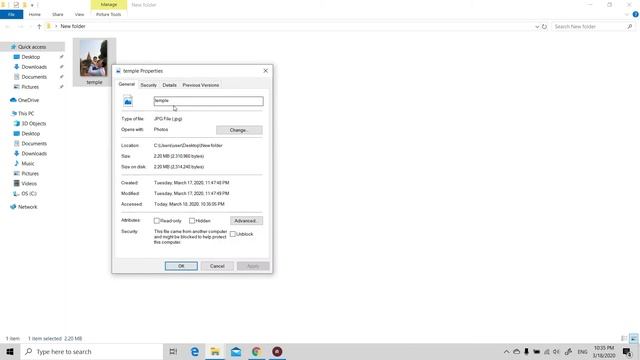
Task: Open the Share ribbon tab
Action: tap(58, 14)
